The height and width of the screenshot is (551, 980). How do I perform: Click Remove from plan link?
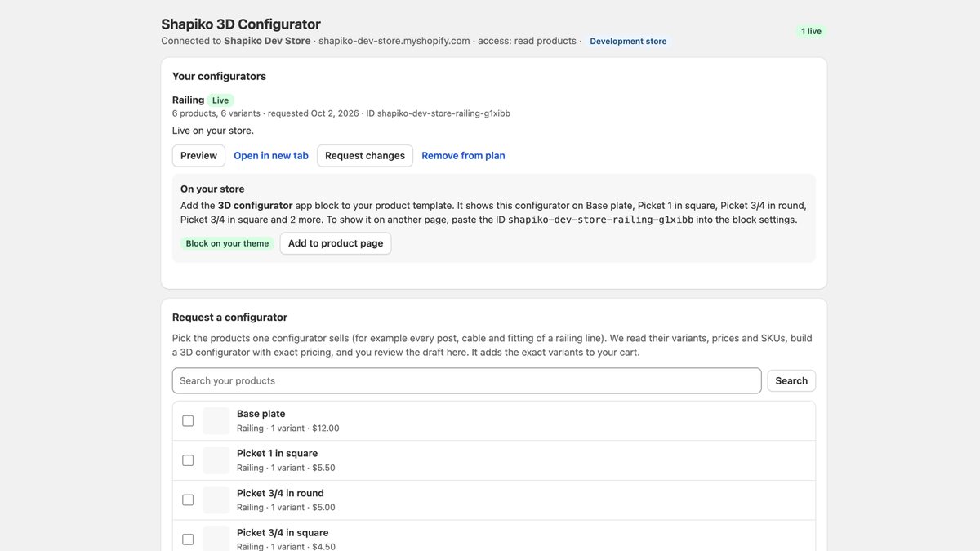pyautogui.click(x=463, y=156)
